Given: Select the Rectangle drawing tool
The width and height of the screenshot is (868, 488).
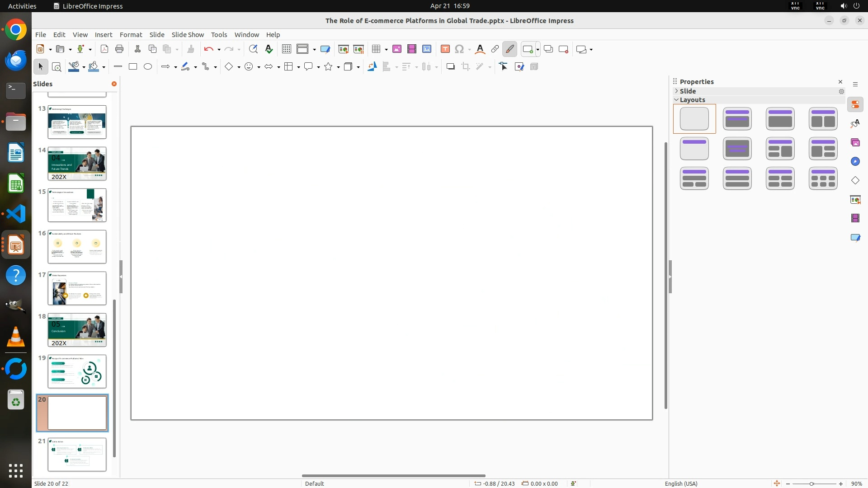Looking at the screenshot, I should (133, 67).
